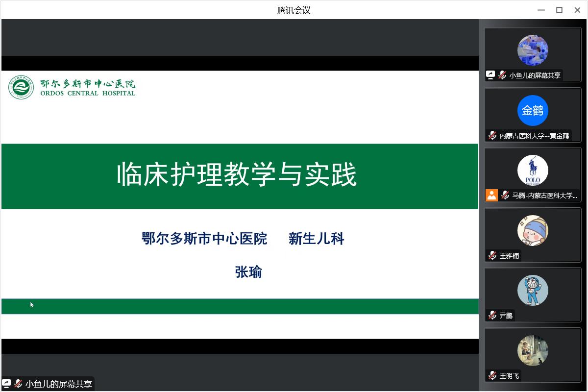Viewport: 588px width, 392px height.
Task: Maximize the 腾讯会议 window
Action: [x=559, y=10]
